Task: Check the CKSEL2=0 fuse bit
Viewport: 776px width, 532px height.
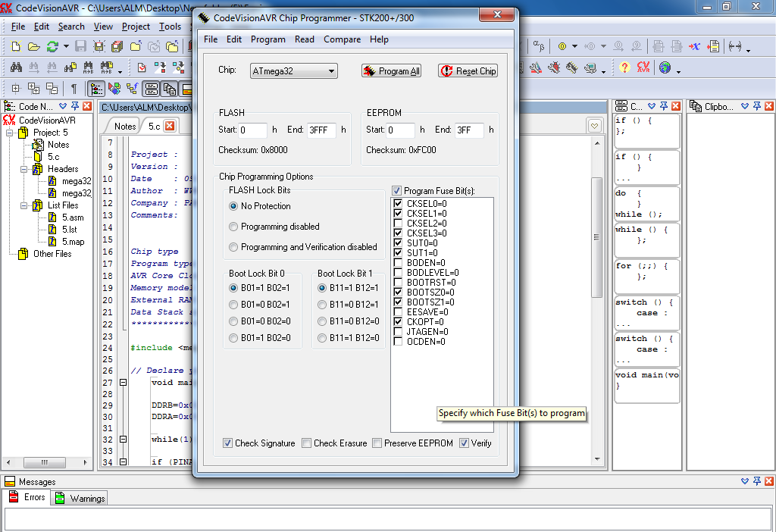Action: (x=398, y=224)
